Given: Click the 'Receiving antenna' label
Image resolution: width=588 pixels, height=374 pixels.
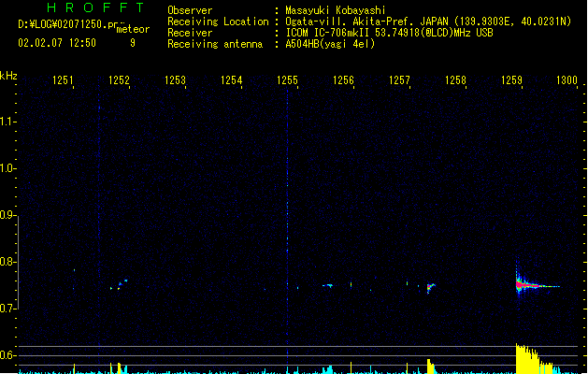Looking at the screenshot, I should point(215,44).
